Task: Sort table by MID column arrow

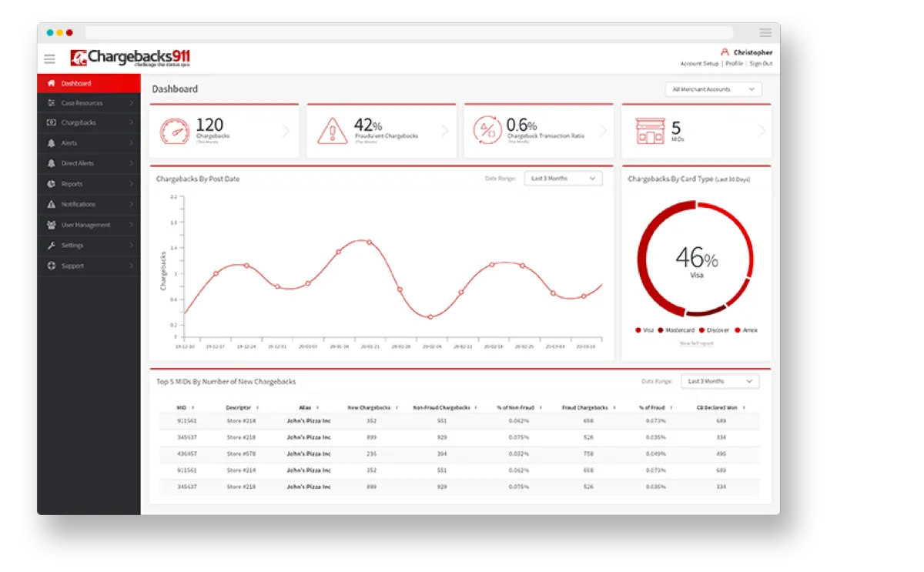Action: click(x=192, y=407)
